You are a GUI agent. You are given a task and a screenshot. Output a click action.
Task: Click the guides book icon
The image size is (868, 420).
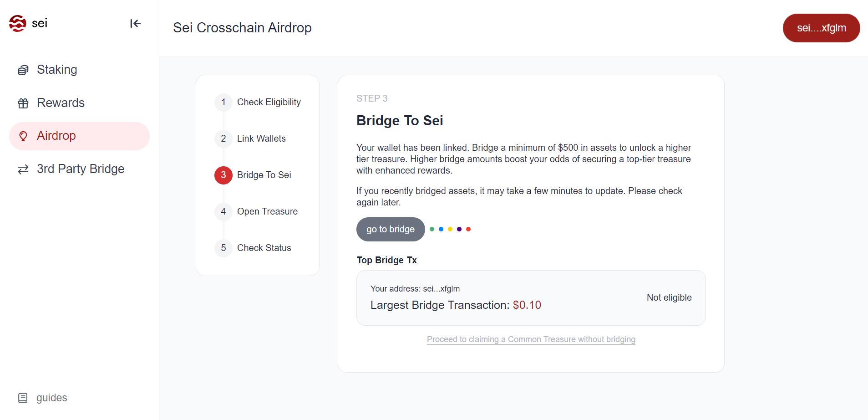pyautogui.click(x=23, y=398)
